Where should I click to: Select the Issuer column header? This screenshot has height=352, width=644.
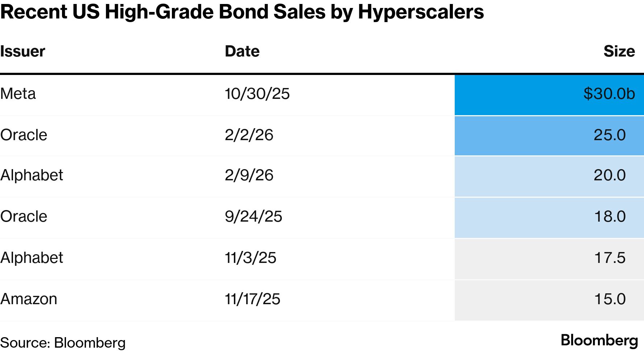point(22,51)
